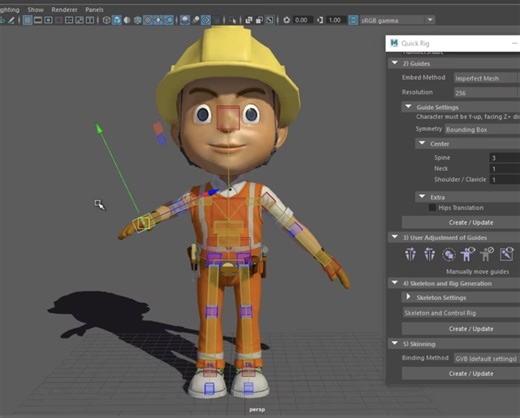Toggle the X-ray joints icon
The height and width of the screenshot is (418, 520).
pos(270,20)
